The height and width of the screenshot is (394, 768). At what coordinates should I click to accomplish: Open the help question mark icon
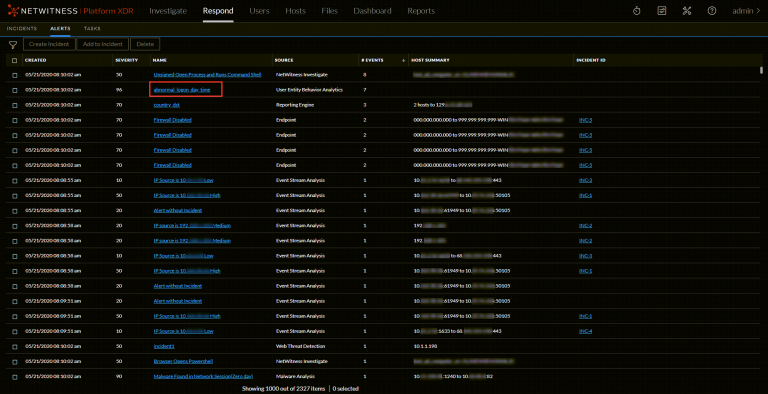tap(712, 11)
